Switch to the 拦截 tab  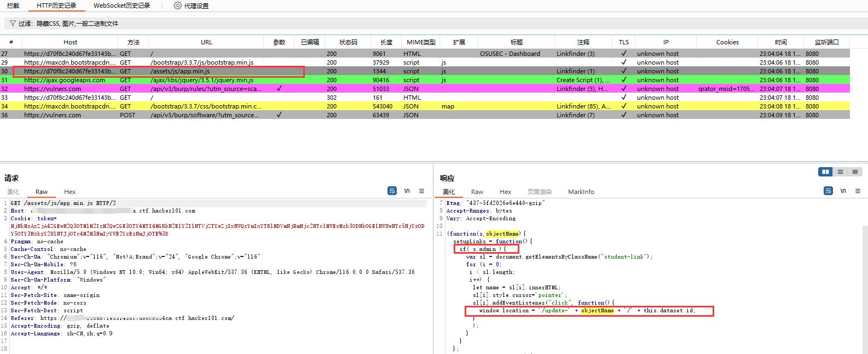(x=13, y=5)
